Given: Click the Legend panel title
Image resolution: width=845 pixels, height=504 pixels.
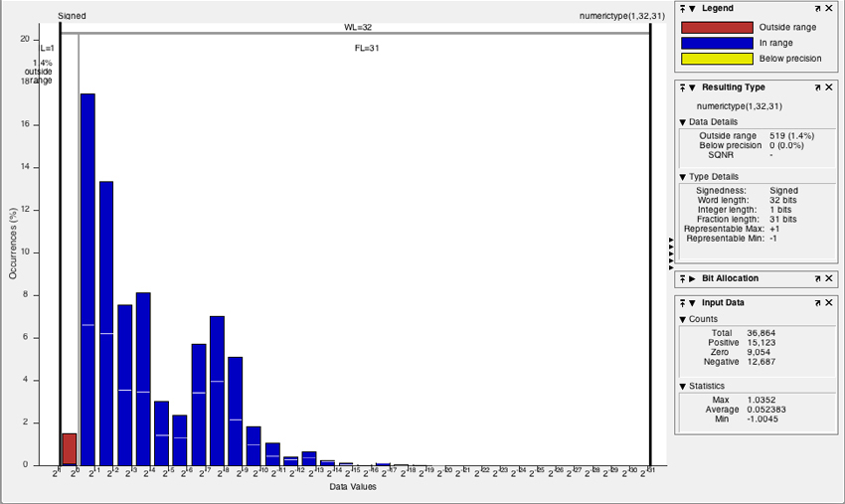Looking at the screenshot, I should click(x=718, y=9).
